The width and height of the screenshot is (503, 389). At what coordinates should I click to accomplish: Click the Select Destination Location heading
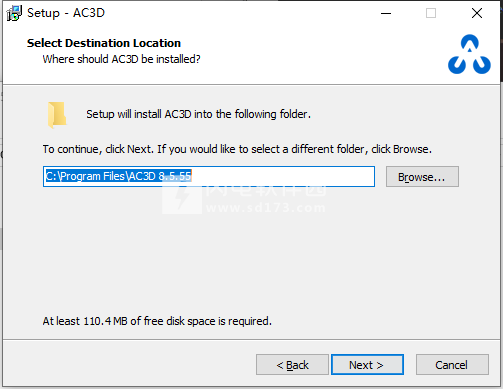[104, 43]
